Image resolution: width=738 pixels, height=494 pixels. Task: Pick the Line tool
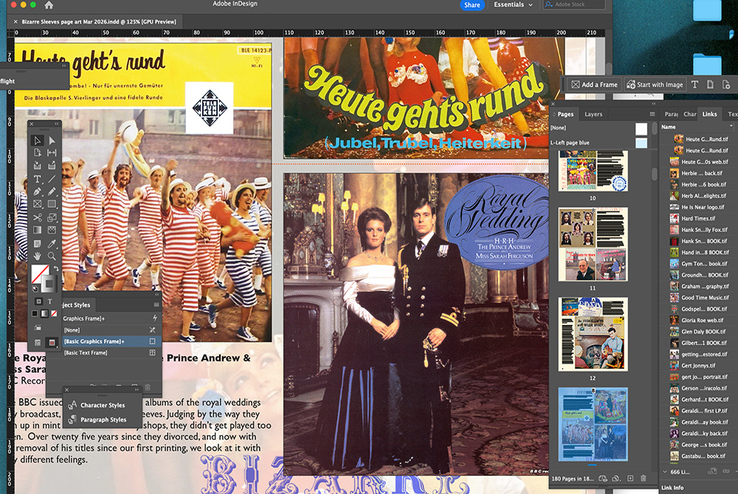pos(52,179)
